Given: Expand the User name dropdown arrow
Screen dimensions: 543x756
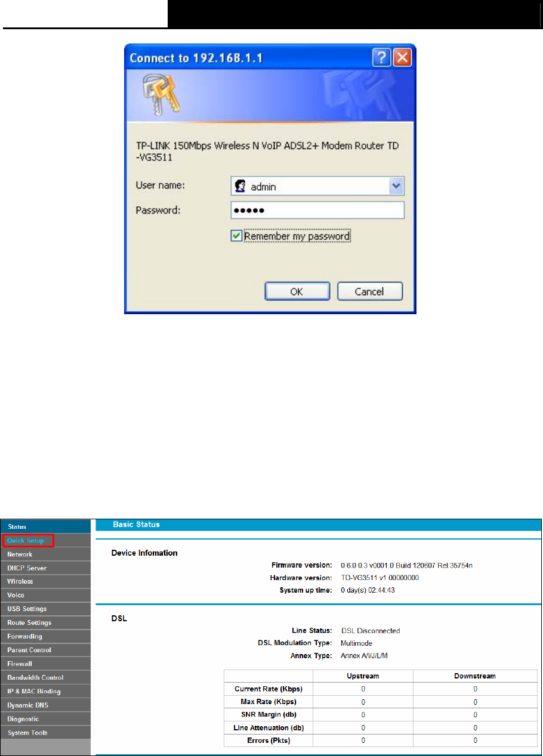Looking at the screenshot, I should click(x=396, y=186).
